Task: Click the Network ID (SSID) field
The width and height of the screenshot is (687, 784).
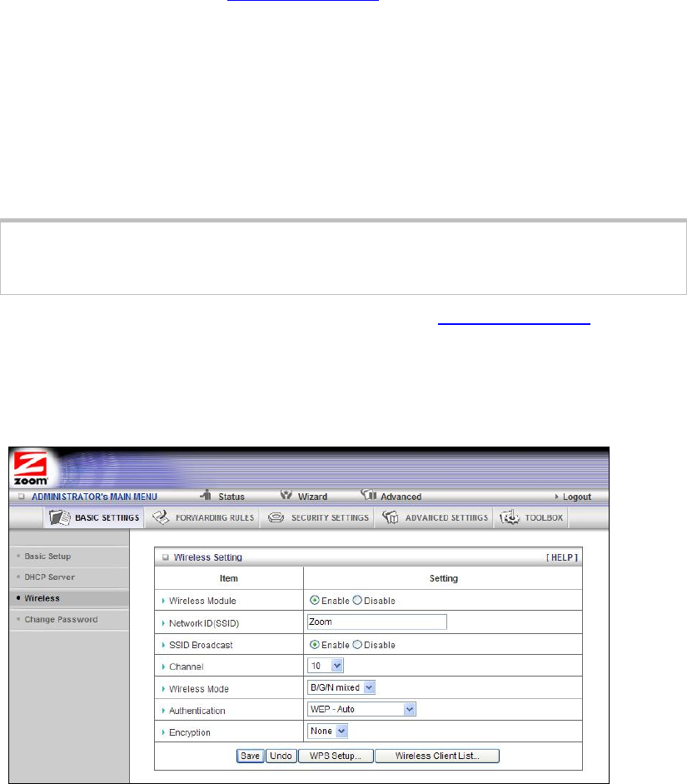Action: pos(376,622)
